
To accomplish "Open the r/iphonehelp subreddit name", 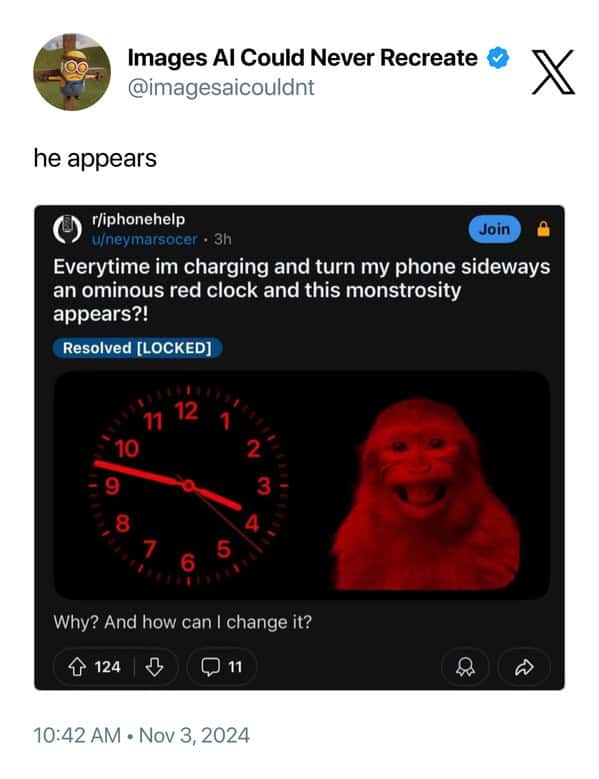I will click(x=139, y=219).
